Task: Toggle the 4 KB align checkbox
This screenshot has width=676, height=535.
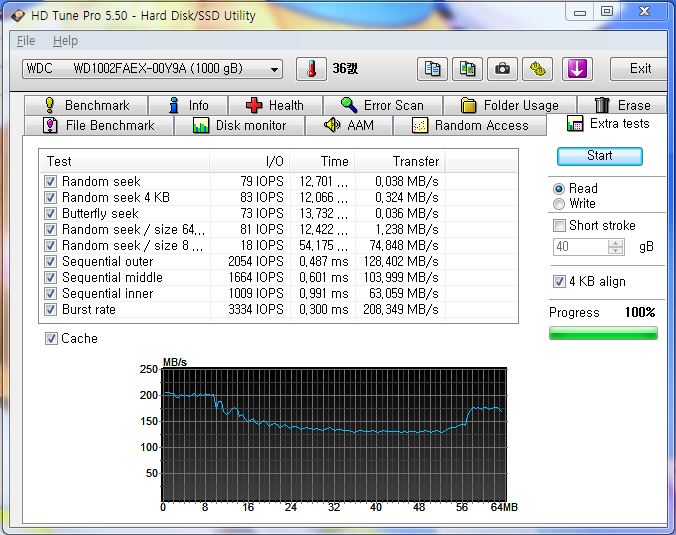Action: point(559,282)
